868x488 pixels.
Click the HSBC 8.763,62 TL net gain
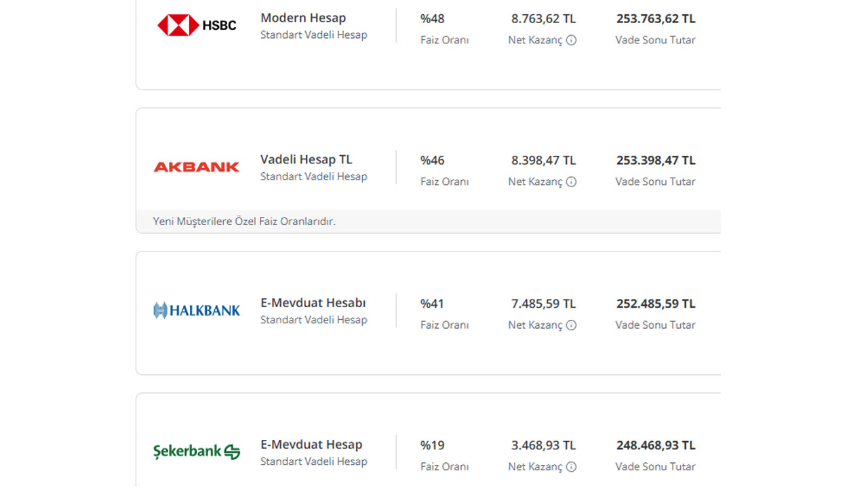point(543,19)
